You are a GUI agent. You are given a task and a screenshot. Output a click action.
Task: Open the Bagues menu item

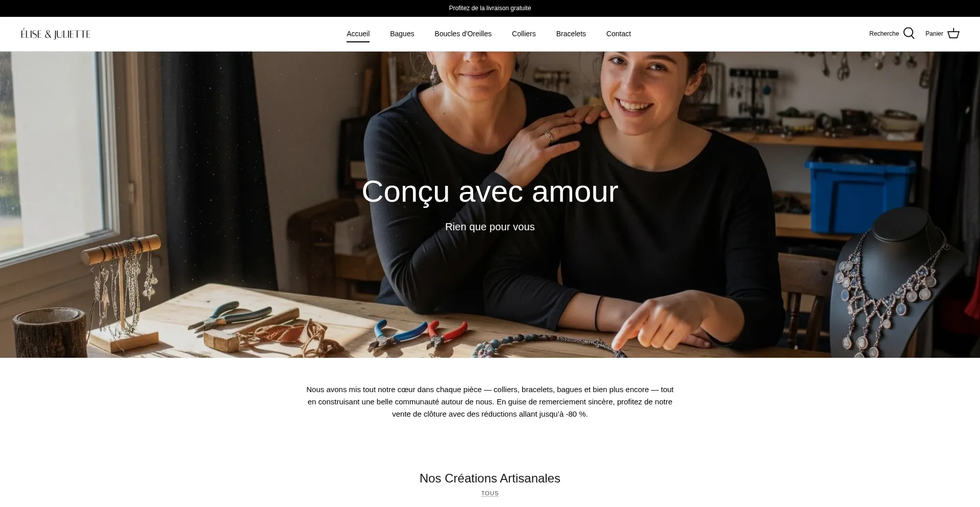(402, 34)
